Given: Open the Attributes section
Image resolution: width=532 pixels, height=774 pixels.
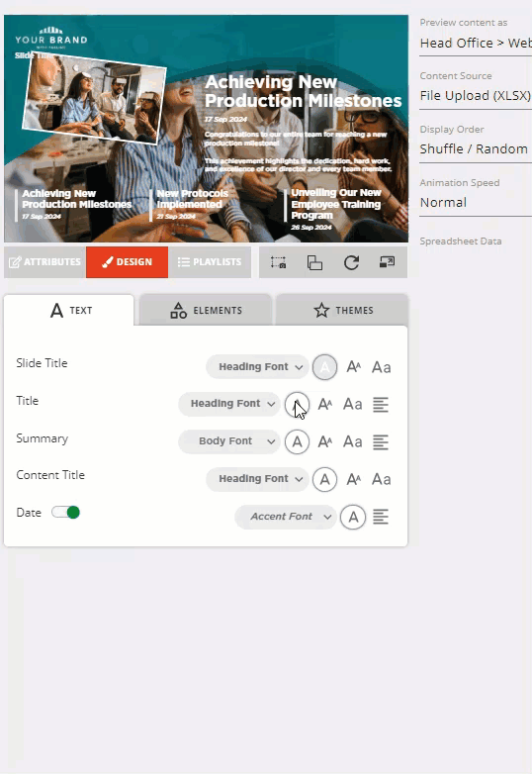Looking at the screenshot, I should click(x=44, y=262).
